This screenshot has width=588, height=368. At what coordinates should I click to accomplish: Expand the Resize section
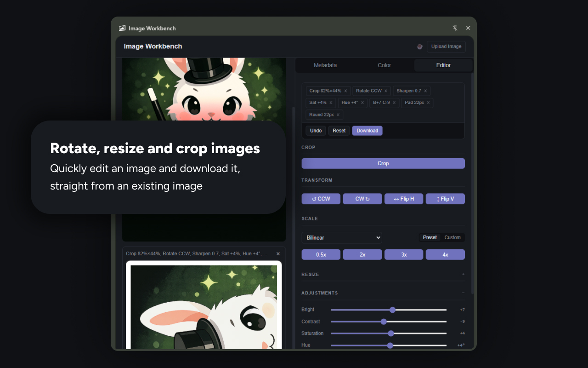[x=463, y=274]
